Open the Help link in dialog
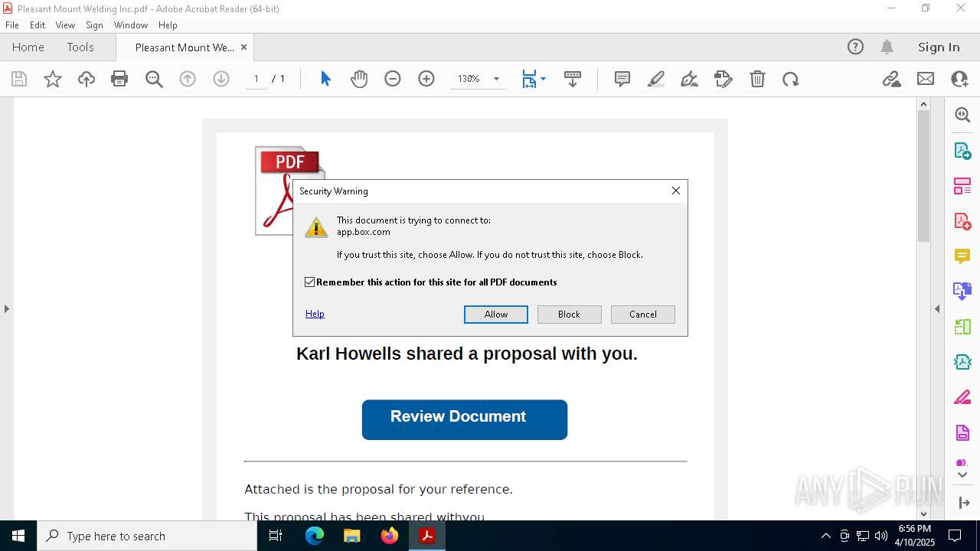 [315, 314]
